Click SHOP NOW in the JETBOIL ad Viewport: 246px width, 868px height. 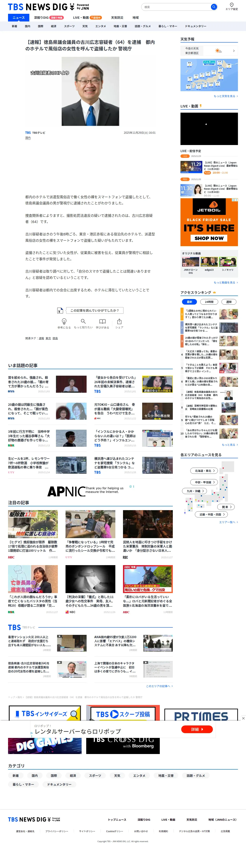click(209, 238)
